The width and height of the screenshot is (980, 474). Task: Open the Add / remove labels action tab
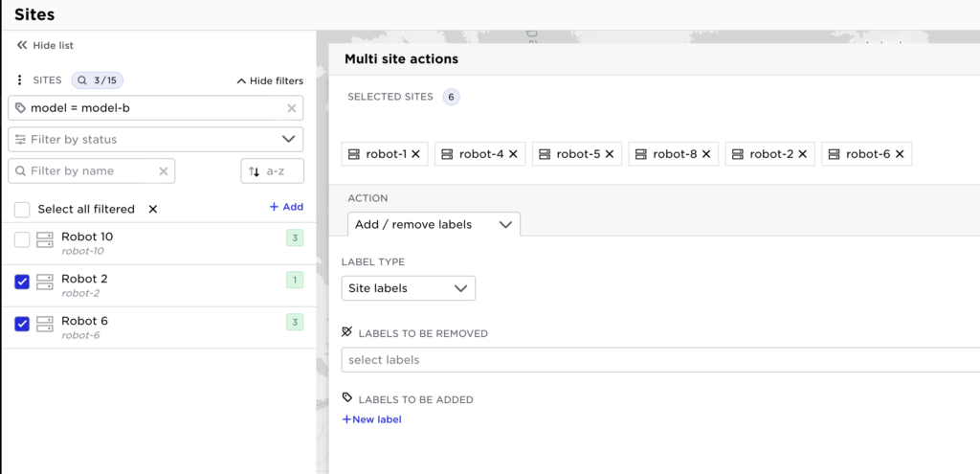434,225
